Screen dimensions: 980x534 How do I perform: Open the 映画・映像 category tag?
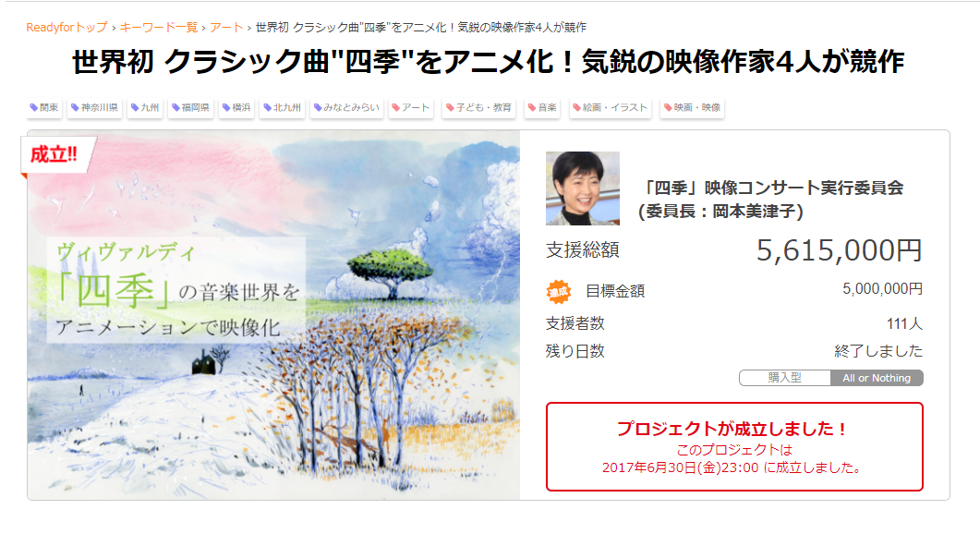pos(692,107)
